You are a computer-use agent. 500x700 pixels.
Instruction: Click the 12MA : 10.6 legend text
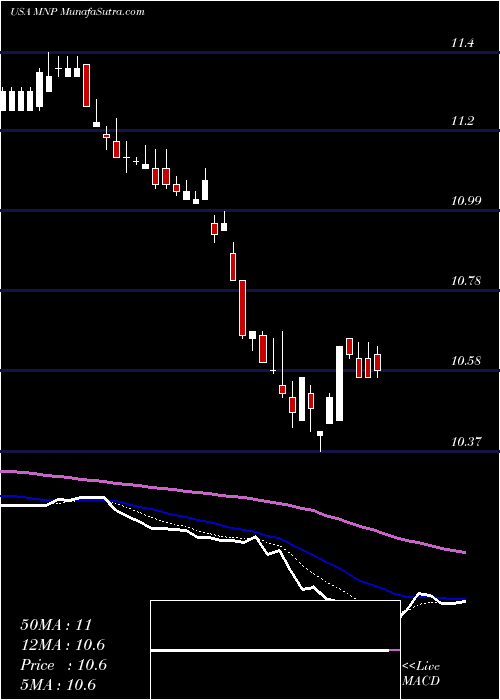click(x=62, y=645)
